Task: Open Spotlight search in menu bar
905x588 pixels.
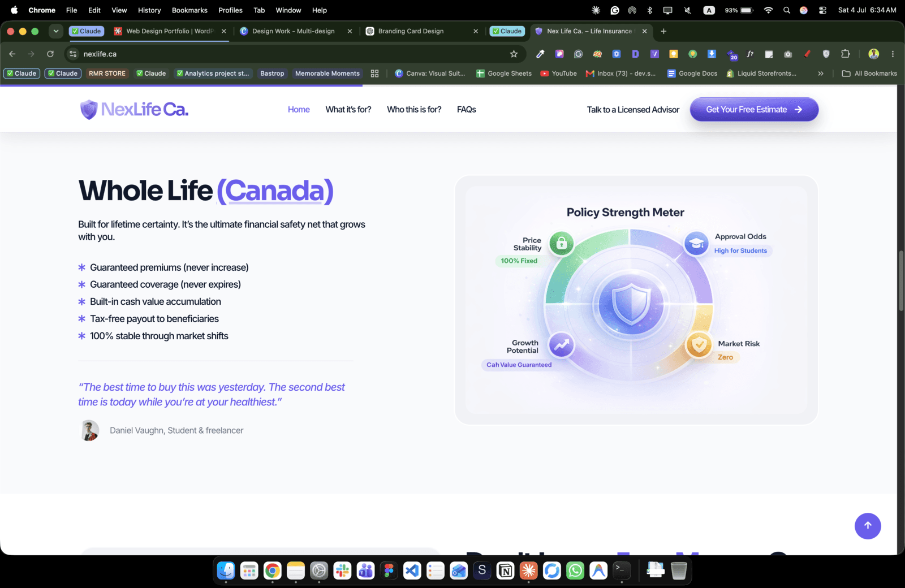Action: click(x=787, y=10)
